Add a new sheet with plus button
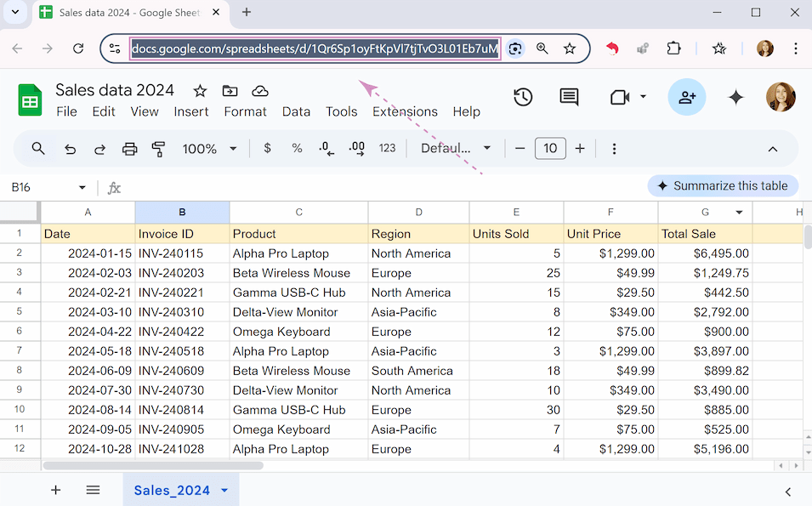This screenshot has height=506, width=812. 55,490
